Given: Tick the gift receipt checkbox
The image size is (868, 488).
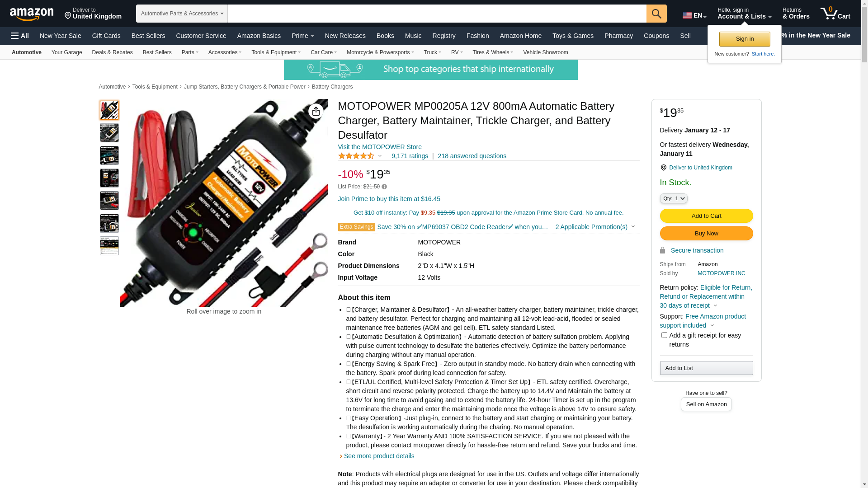Looking at the screenshot, I should pos(664,335).
